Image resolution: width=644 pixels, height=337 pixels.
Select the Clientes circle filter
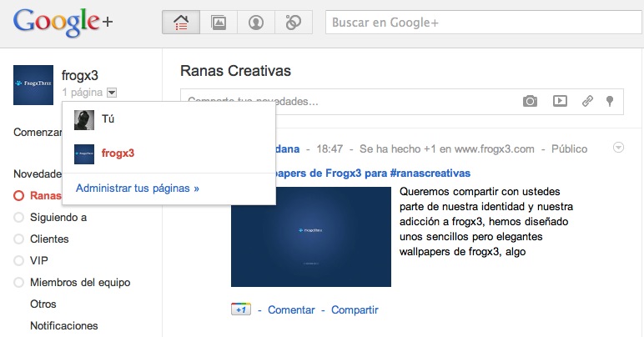[49, 239]
